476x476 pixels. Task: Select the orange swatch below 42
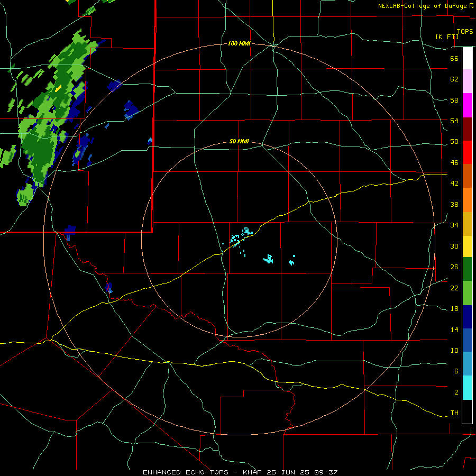point(467,200)
